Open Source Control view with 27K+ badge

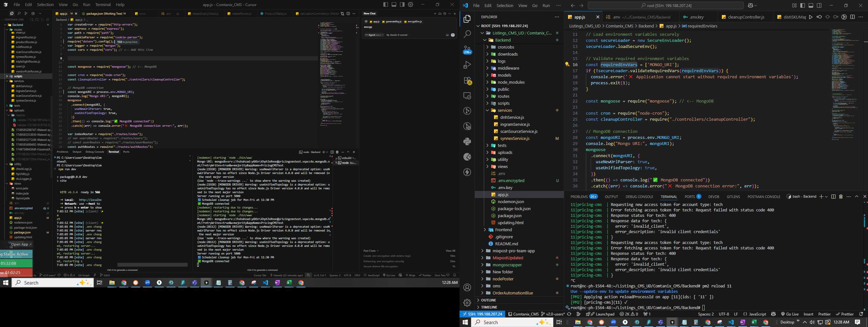click(x=467, y=50)
